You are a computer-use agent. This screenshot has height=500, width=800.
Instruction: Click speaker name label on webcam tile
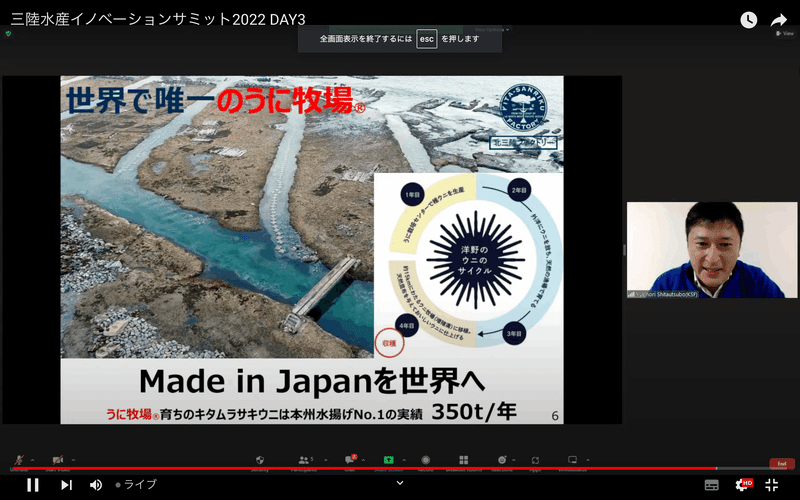click(x=663, y=294)
